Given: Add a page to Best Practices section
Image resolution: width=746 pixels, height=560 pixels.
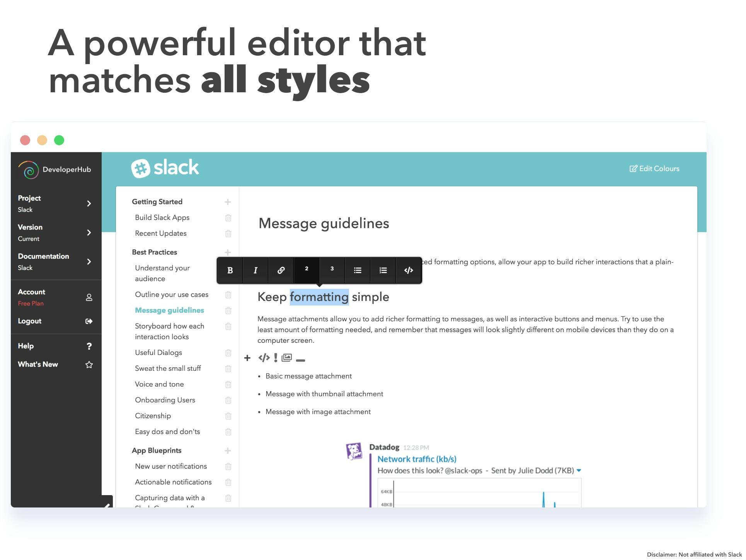Looking at the screenshot, I should coord(228,252).
